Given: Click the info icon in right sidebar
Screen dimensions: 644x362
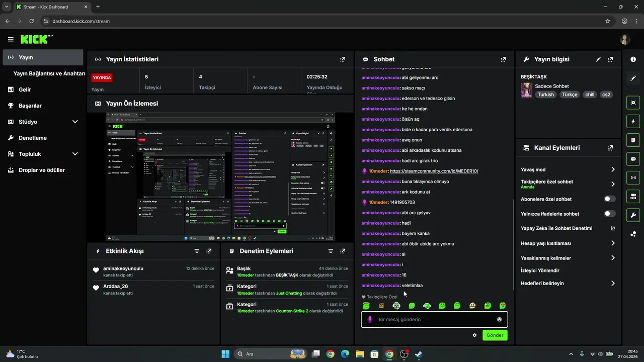Looking at the screenshot, I should click(x=633, y=59).
